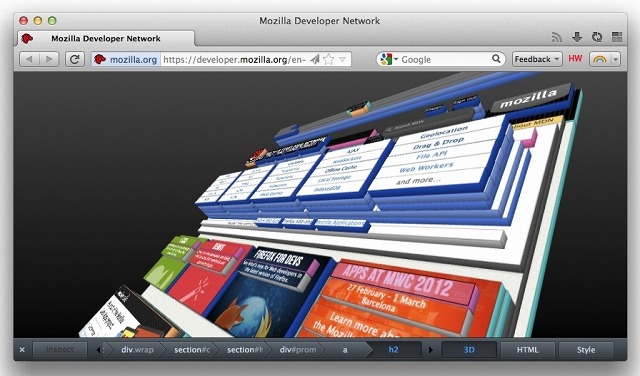Screen dimensions: 640x376
Task: Select the section#h breadcrumb
Action: (245, 350)
